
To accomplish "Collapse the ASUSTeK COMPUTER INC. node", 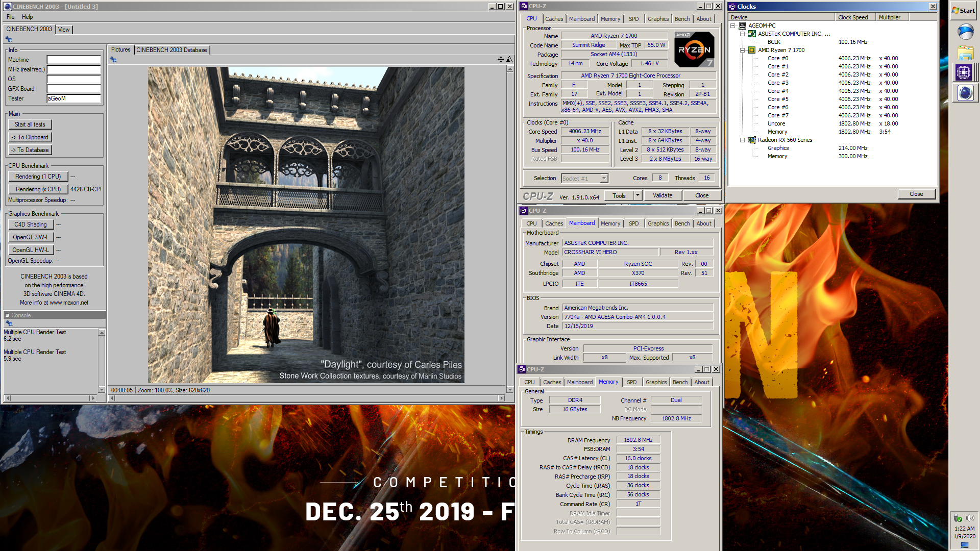I will [x=742, y=34].
